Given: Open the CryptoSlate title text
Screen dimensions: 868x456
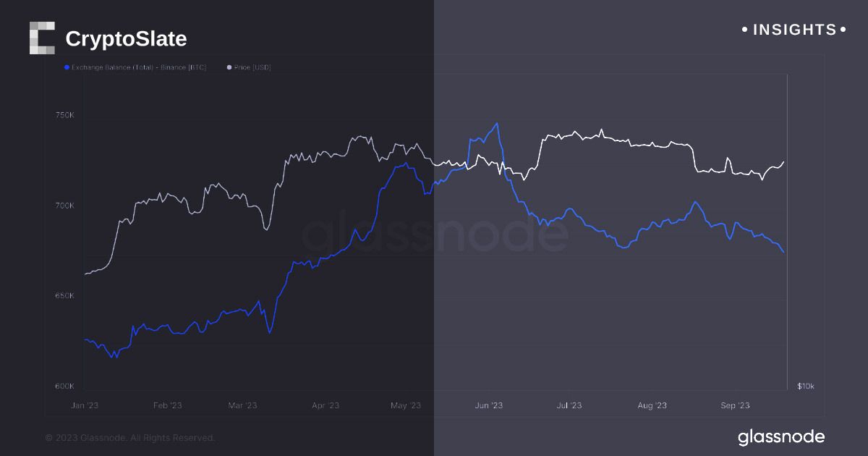Looking at the screenshot, I should (126, 38).
